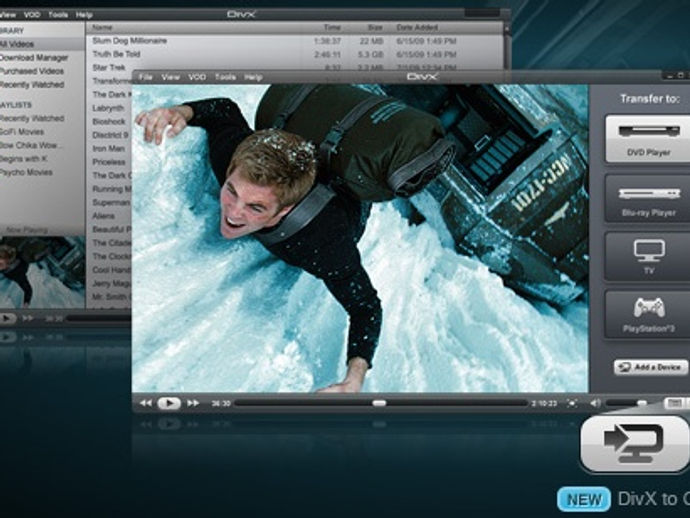
Task: Sort library by Time column header
Action: pos(332,27)
